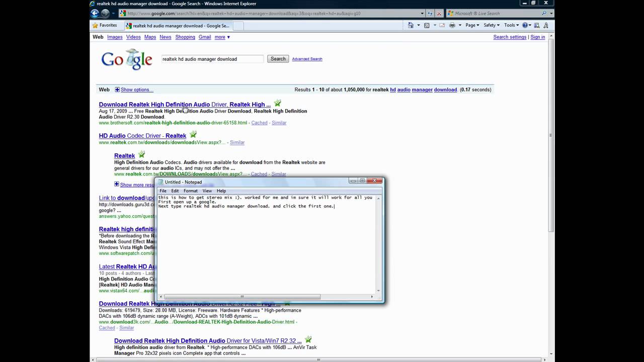
Task: Open Google Images link
Action: pyautogui.click(x=115, y=37)
